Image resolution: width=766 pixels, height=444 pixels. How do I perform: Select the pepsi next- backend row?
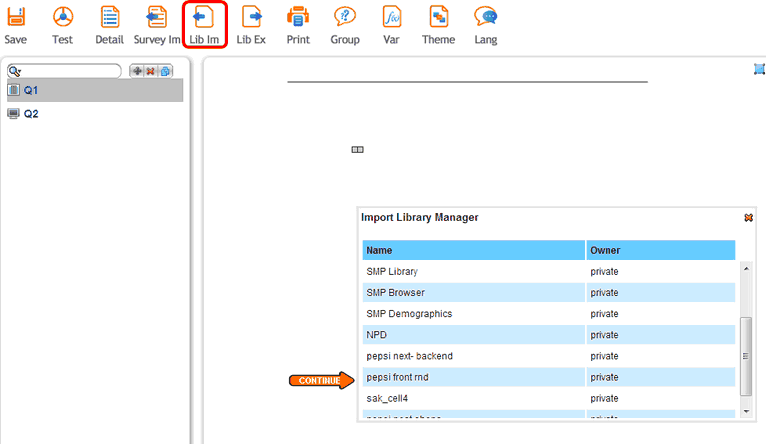[x=549, y=356]
